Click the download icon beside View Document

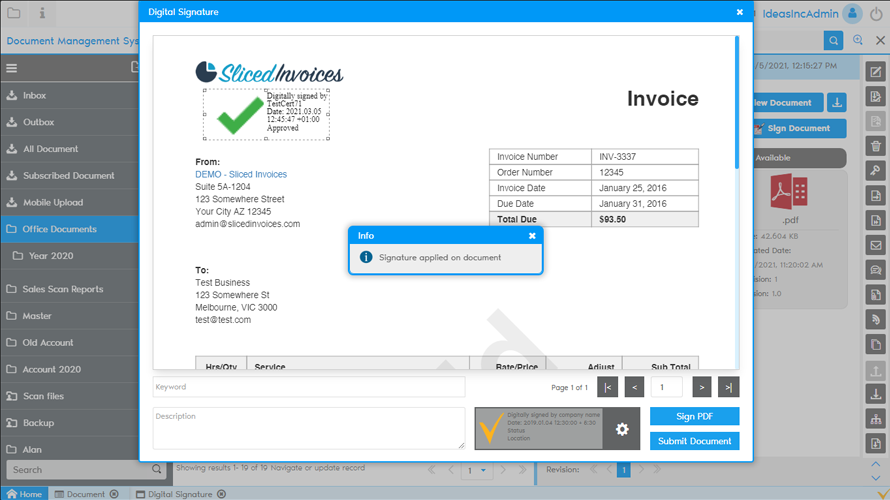[x=837, y=103]
